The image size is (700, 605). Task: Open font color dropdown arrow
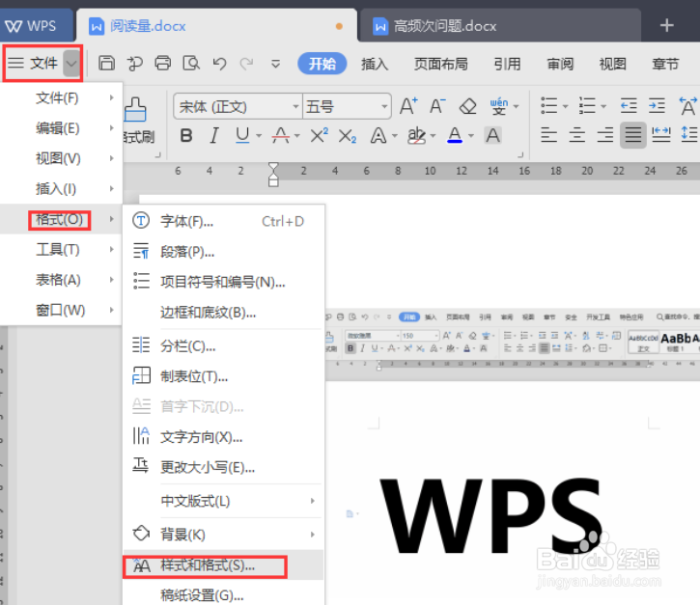click(x=471, y=135)
